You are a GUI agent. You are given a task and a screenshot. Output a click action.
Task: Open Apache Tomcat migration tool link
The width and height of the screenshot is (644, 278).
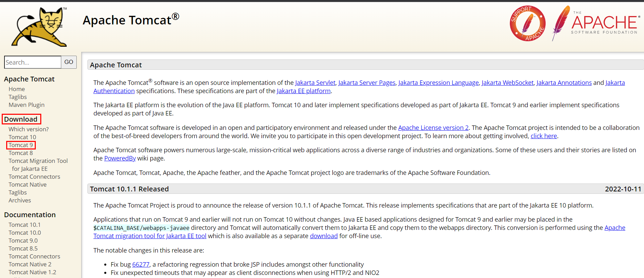pyautogui.click(x=150, y=236)
